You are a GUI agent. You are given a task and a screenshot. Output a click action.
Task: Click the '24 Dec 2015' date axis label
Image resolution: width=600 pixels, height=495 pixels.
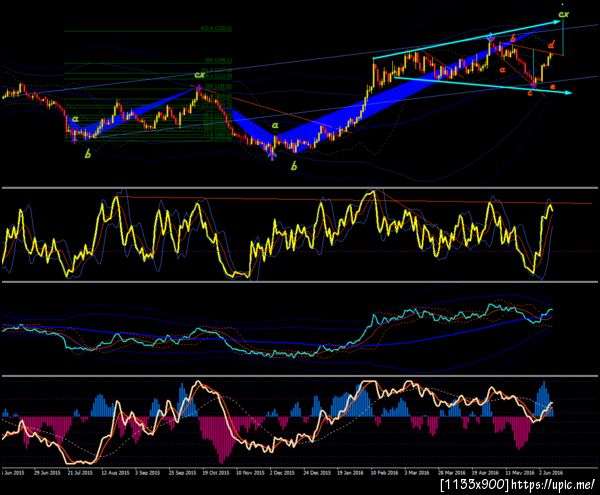coord(317,473)
